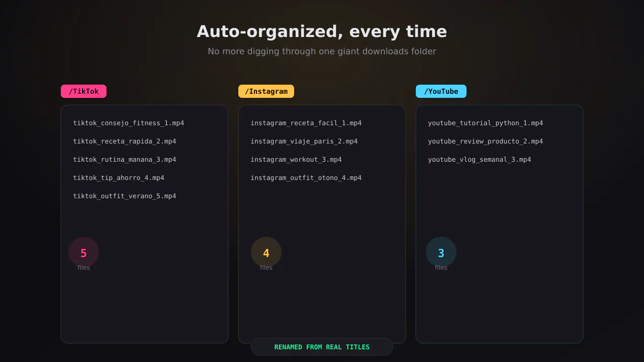
Task: Select instagram_workout_3.mp4 file
Action: [x=296, y=160]
